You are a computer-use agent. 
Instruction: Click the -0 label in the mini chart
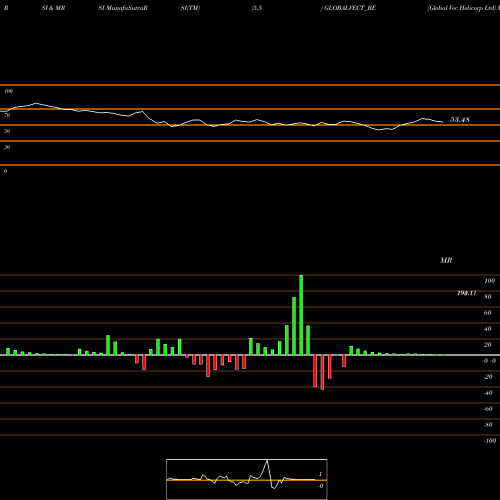coord(321,486)
